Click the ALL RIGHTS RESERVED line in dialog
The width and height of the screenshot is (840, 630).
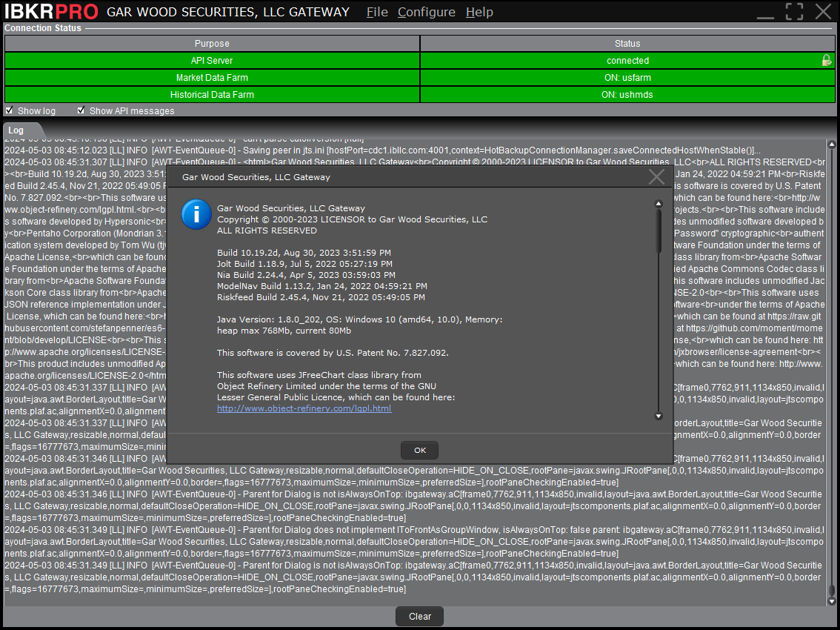267,231
